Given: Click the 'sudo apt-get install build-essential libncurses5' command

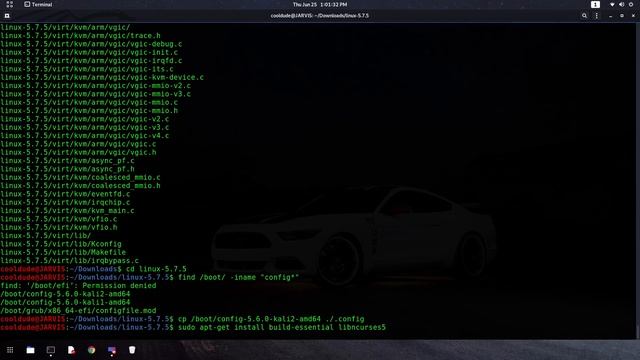Looking at the screenshot, I should click(x=282, y=327).
